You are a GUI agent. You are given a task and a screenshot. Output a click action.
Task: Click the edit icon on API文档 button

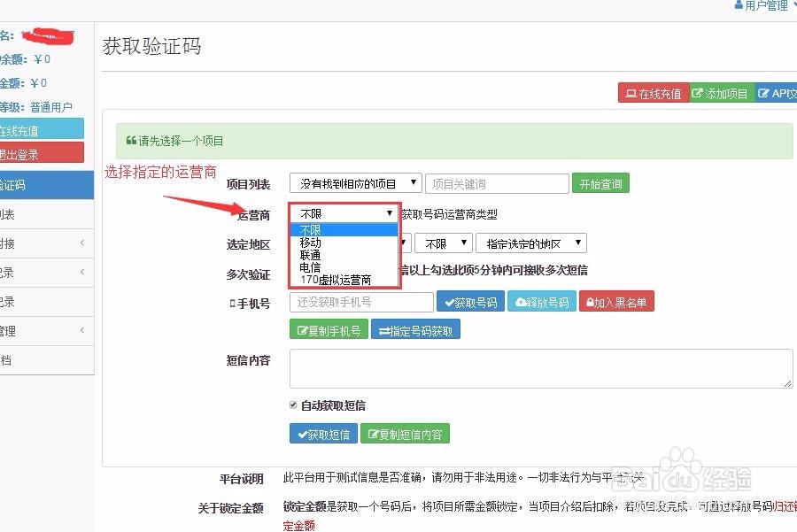pos(763,92)
